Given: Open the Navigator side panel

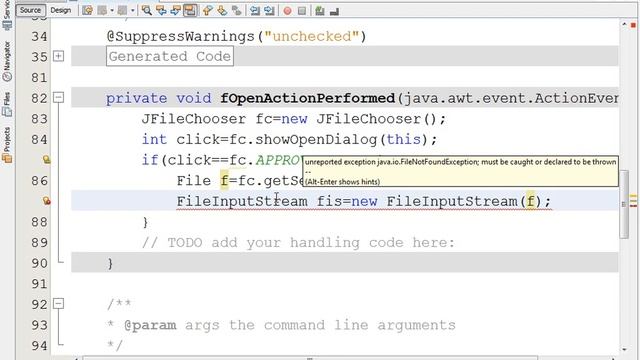Looking at the screenshot, I should point(7,61).
